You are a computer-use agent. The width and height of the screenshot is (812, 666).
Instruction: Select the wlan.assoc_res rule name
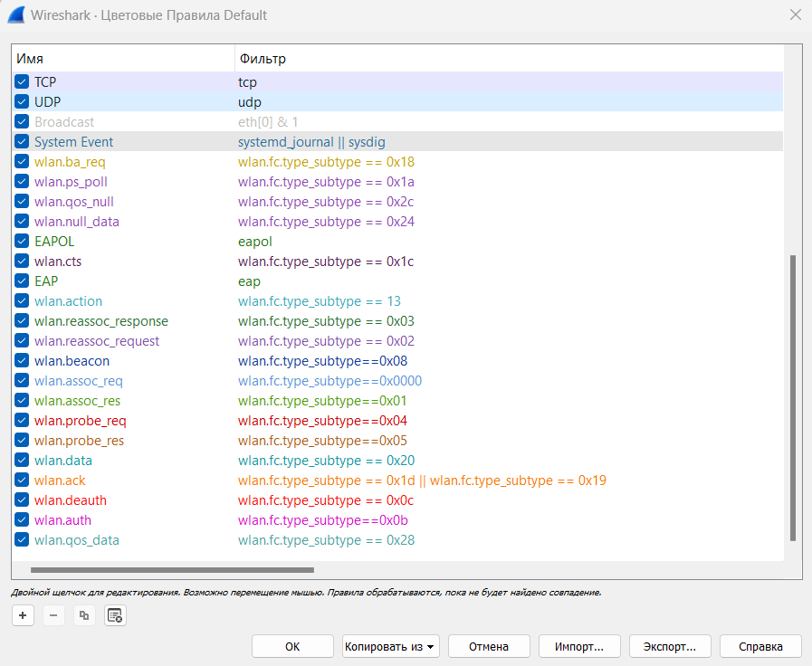pos(77,401)
